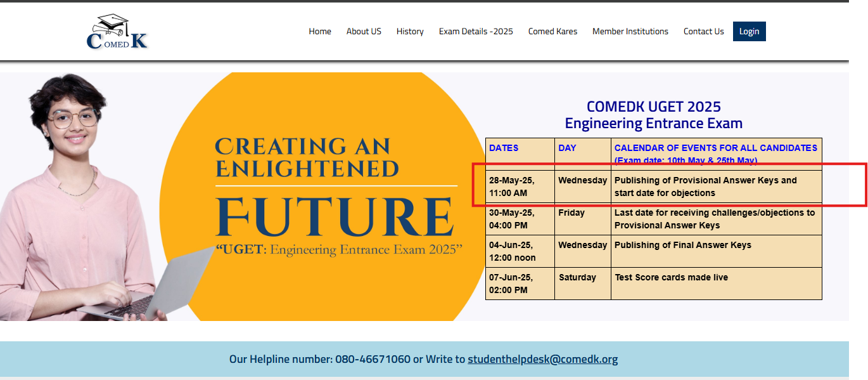Click the '30-May-25, 04:00 PM' cell
This screenshot has width=868, height=380.
[x=520, y=219]
